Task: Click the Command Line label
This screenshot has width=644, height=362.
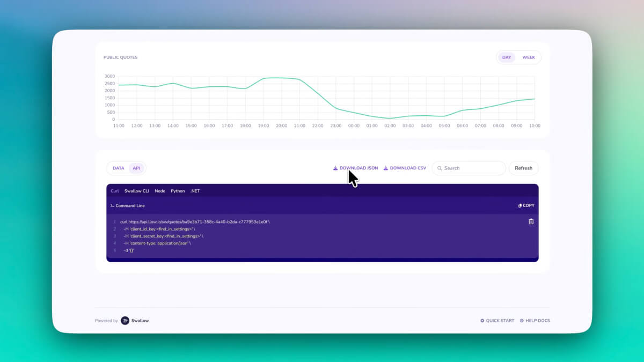Action: click(130, 206)
